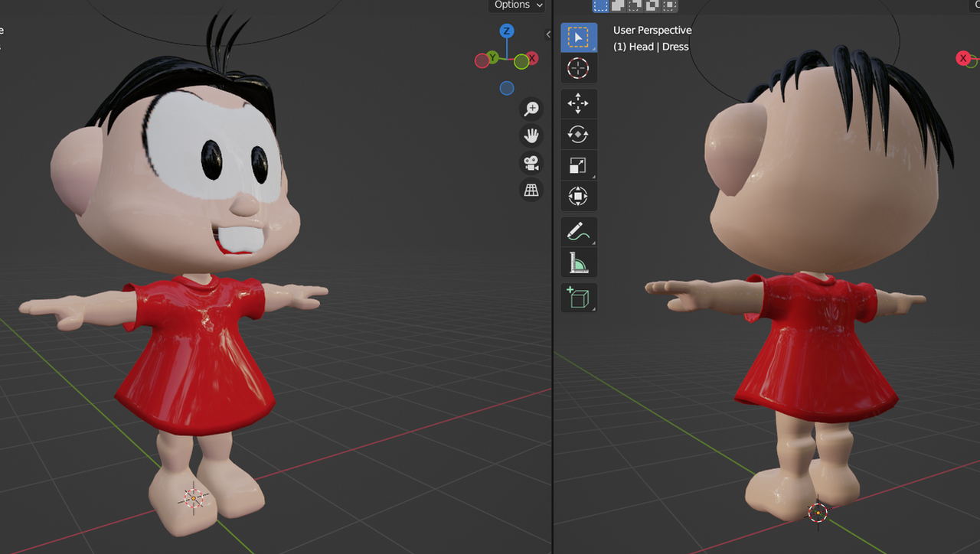
Task: Expand the sidebar with the small arrow
Action: coord(548,34)
